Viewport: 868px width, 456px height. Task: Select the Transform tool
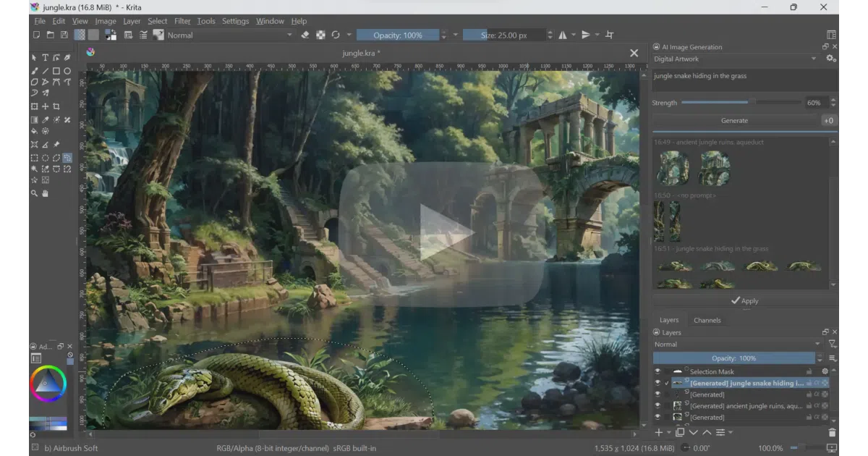click(x=34, y=106)
